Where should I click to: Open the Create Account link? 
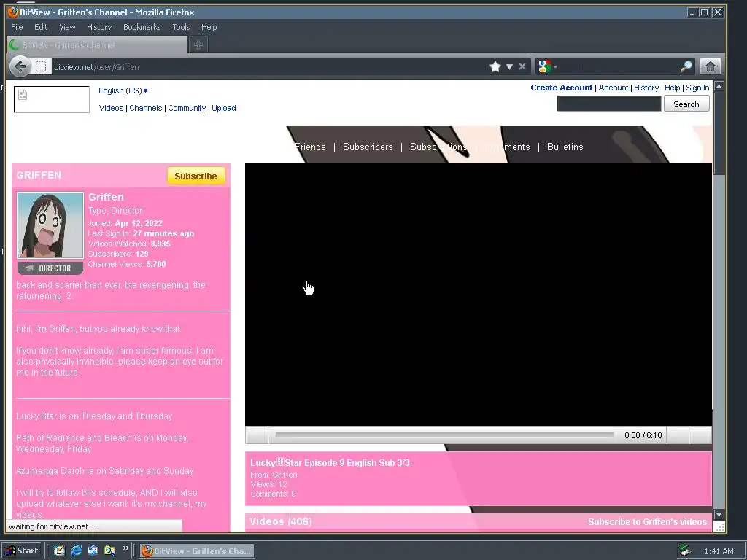click(x=561, y=87)
